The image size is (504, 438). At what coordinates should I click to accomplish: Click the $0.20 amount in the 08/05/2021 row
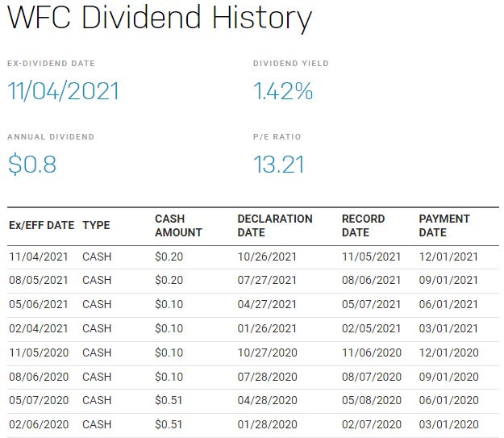(x=169, y=280)
